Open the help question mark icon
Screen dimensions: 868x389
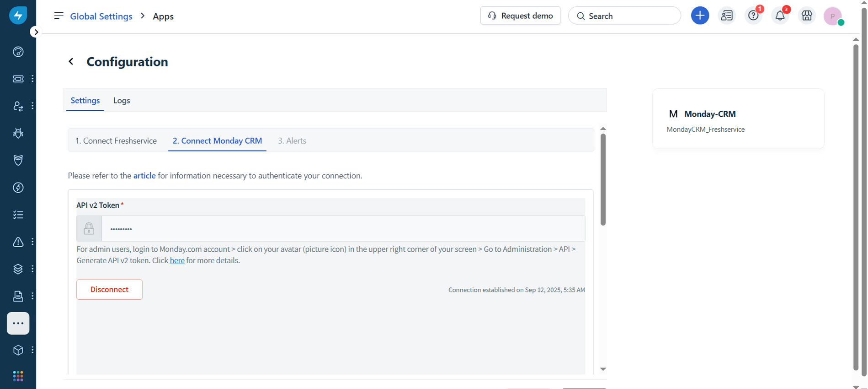[753, 16]
